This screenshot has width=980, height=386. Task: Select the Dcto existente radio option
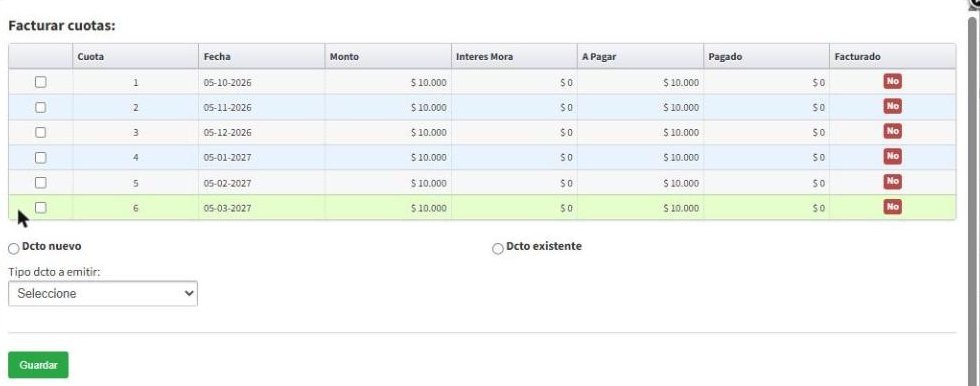pos(498,249)
